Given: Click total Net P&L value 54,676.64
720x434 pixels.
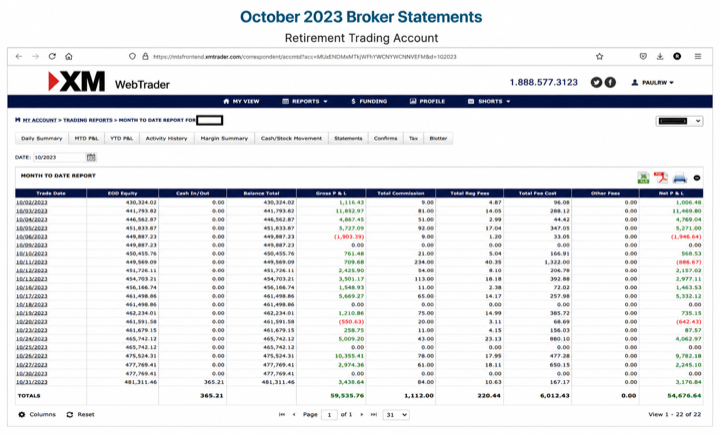Looking at the screenshot, I should [x=684, y=396].
